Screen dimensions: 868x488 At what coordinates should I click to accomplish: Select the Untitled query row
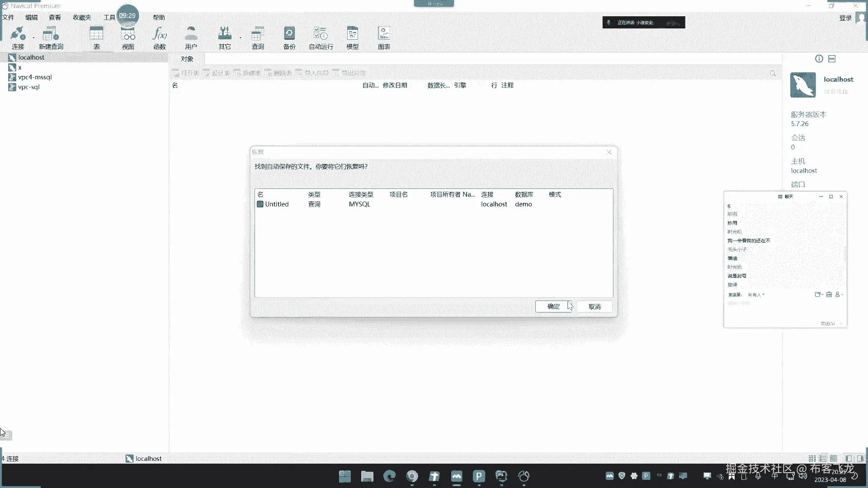[x=277, y=204]
